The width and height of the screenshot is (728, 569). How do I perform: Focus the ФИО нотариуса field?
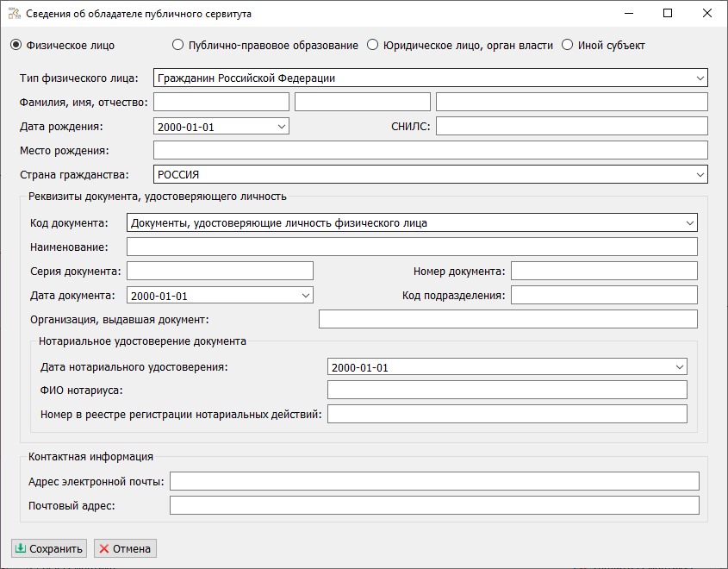click(507, 391)
